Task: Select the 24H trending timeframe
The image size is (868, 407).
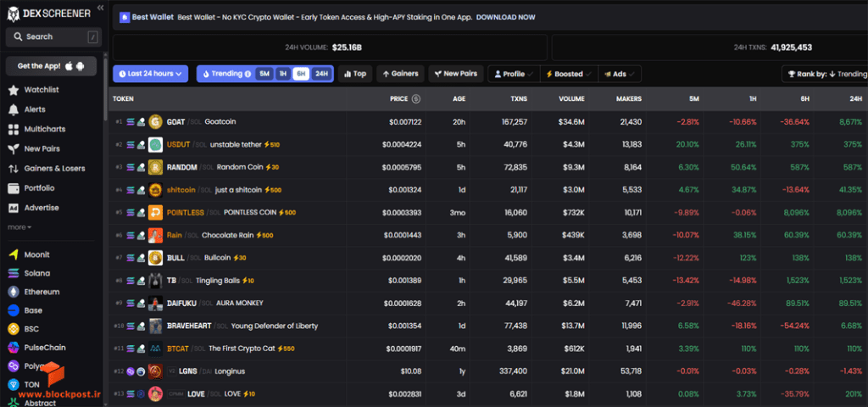Action: pyautogui.click(x=321, y=74)
